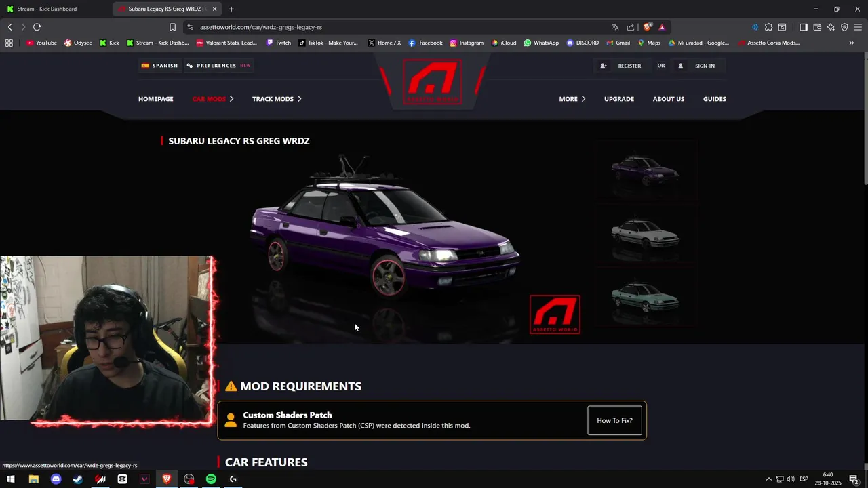Click the MOD REQUIREMENTS warning triangle icon
The width and height of the screenshot is (868, 488).
pyautogui.click(x=231, y=386)
